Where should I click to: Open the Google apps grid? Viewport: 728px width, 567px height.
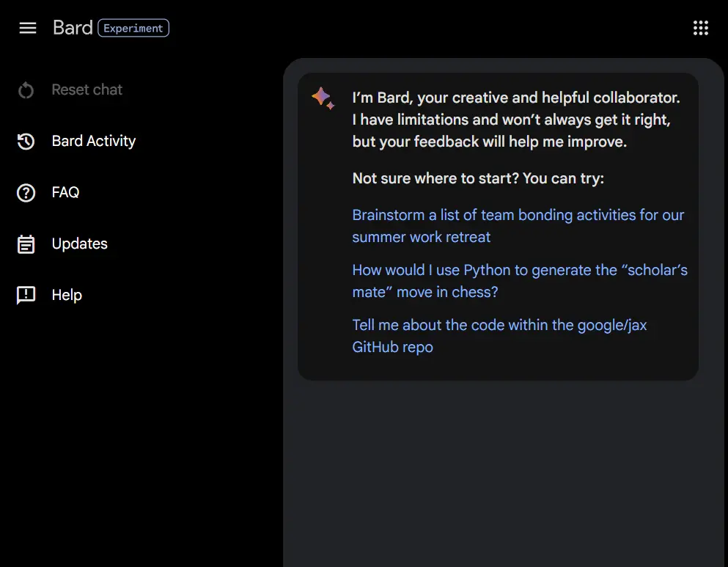click(x=701, y=28)
